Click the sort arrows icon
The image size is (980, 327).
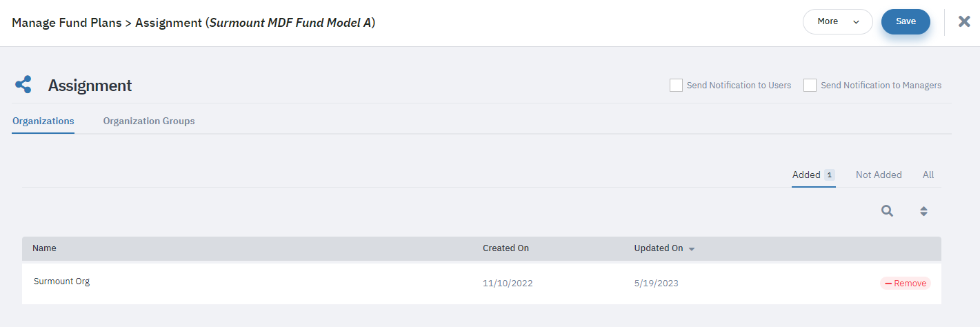point(923,212)
